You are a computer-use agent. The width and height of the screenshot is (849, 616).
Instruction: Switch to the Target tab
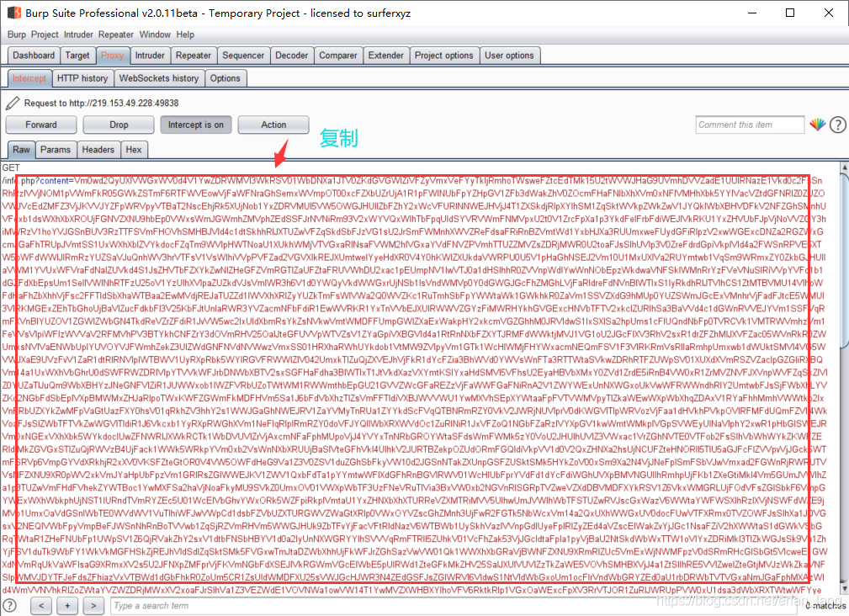(77, 56)
